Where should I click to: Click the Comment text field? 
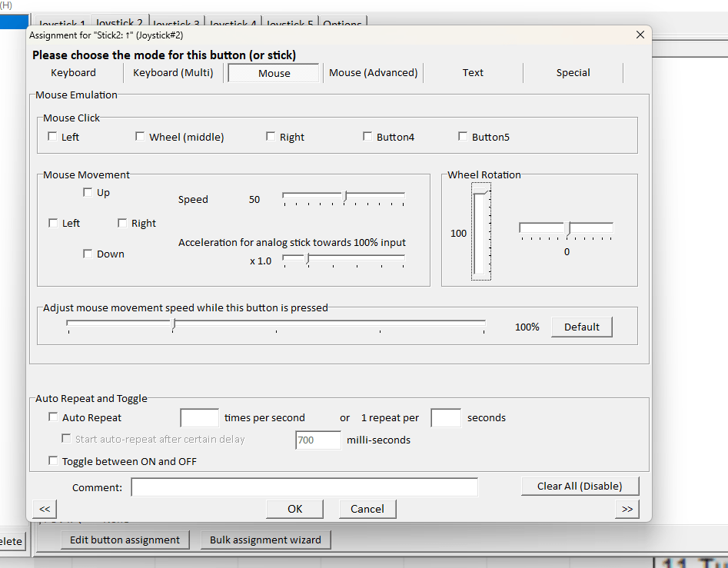[304, 487]
